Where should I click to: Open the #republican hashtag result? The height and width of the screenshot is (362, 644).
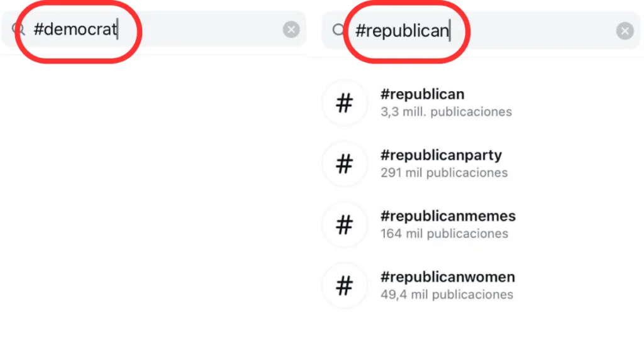[x=422, y=95]
